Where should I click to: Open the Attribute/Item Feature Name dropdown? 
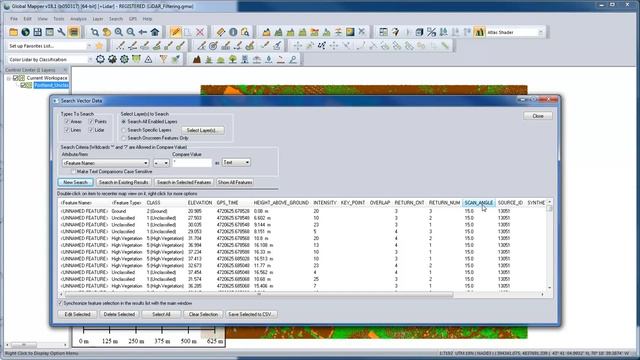click(x=105, y=163)
